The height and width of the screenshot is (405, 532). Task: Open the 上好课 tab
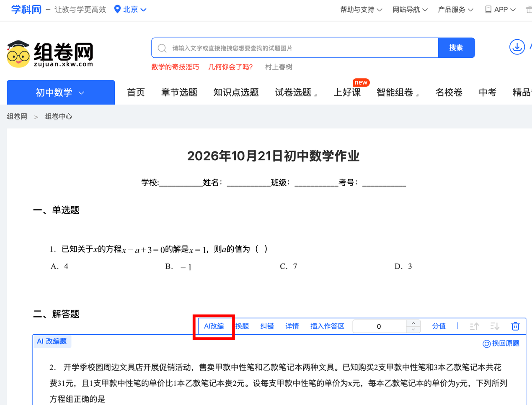347,92
